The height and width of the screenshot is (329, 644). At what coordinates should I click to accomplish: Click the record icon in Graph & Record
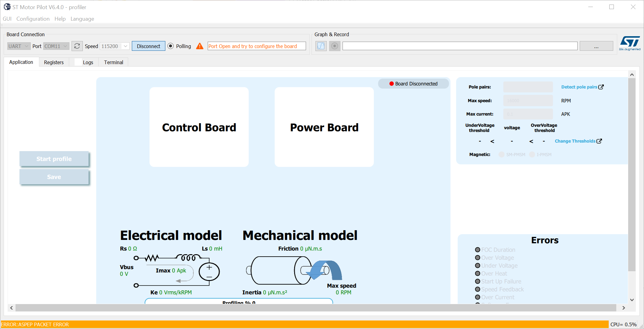(x=334, y=46)
